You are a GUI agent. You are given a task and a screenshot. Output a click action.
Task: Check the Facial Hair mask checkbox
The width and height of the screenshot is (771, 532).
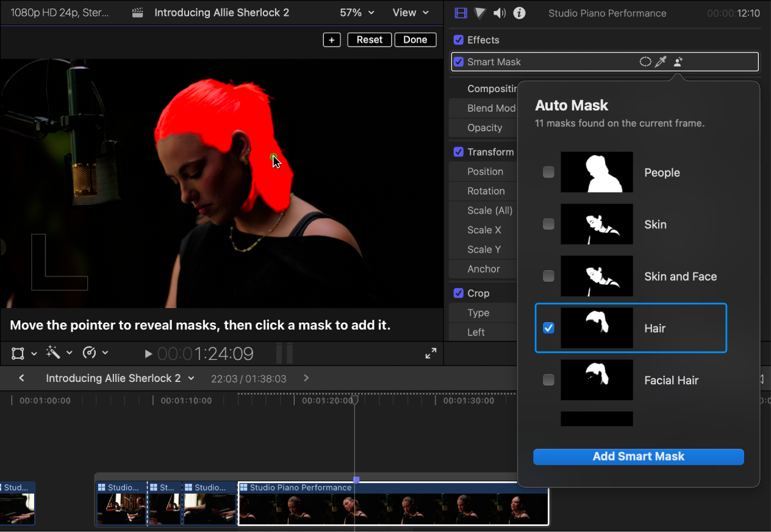[549, 380]
